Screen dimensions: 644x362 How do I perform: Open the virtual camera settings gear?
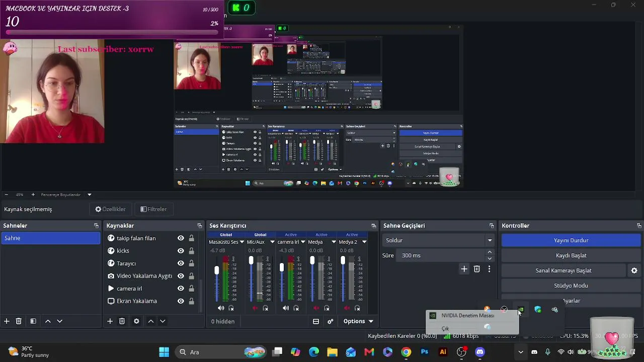click(634, 270)
